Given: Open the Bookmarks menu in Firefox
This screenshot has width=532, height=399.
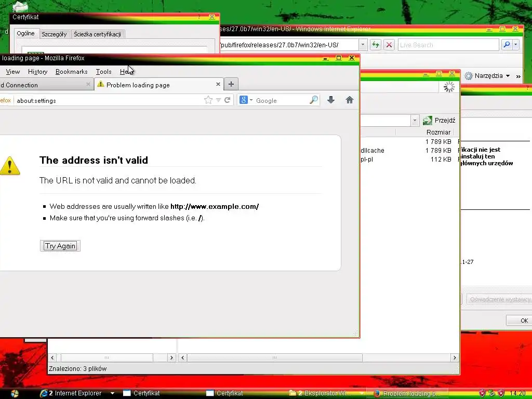Looking at the screenshot, I should 72,72.
